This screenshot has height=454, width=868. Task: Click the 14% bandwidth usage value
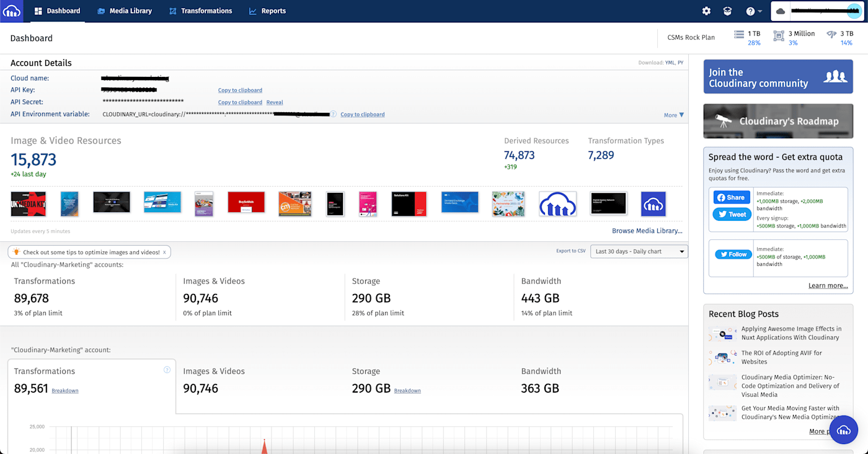pos(846,43)
